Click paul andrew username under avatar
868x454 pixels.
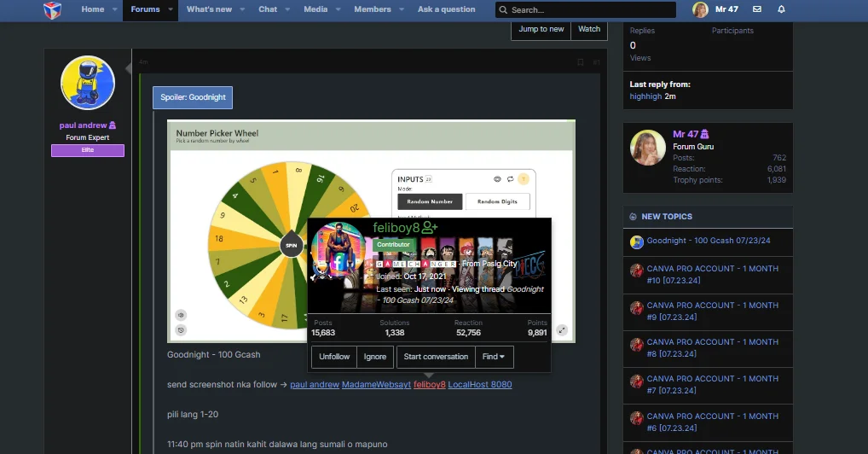point(83,125)
